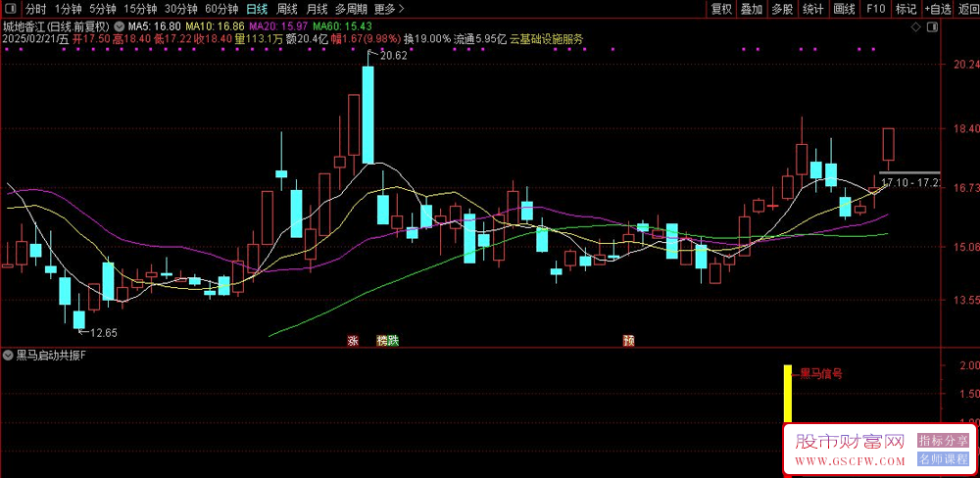The height and width of the screenshot is (478, 980).
Task: Select the 30分钟 period
Action: (181, 9)
